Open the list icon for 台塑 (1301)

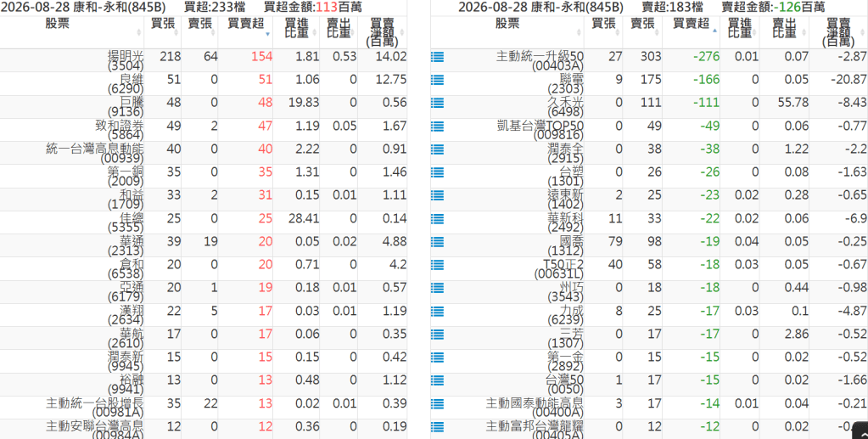[x=437, y=172]
